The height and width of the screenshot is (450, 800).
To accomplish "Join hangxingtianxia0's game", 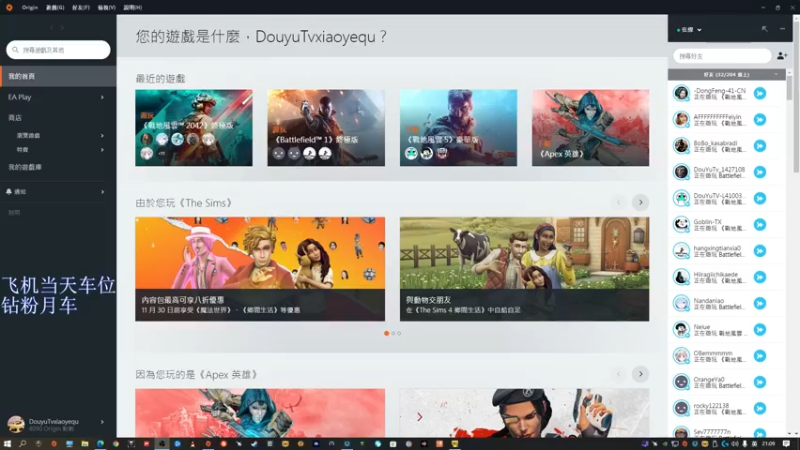I will [x=760, y=251].
